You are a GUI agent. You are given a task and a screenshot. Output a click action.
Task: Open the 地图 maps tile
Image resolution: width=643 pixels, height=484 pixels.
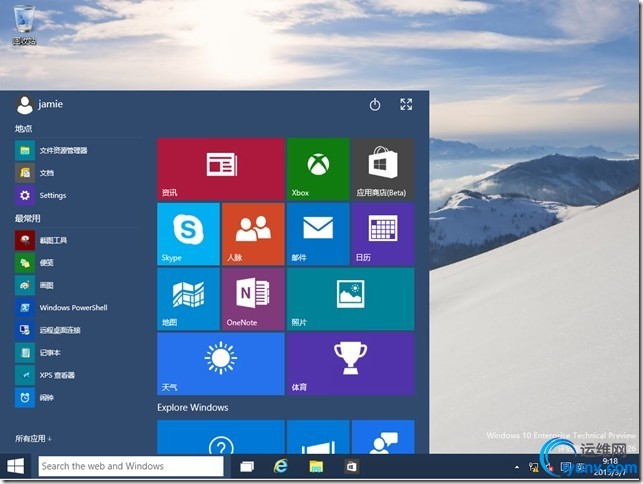[189, 299]
